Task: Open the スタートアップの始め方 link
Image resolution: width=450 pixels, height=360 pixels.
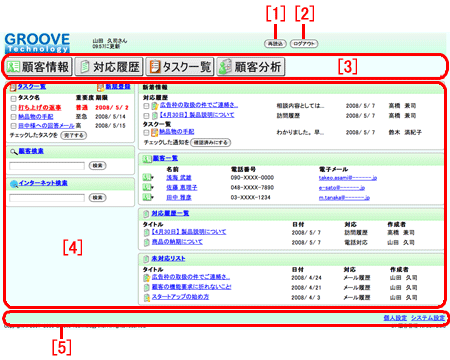Action: coord(180,297)
